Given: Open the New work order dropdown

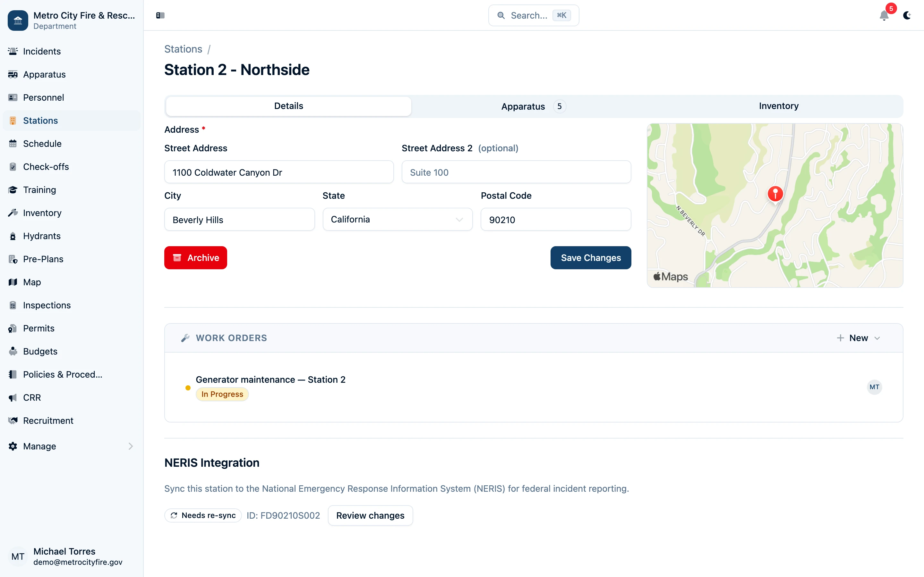Looking at the screenshot, I should 858,338.
